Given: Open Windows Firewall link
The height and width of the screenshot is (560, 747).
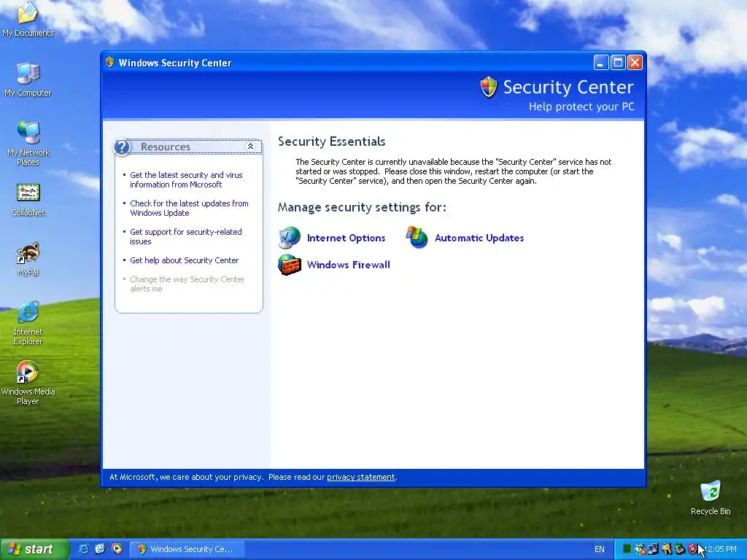Looking at the screenshot, I should (x=348, y=265).
